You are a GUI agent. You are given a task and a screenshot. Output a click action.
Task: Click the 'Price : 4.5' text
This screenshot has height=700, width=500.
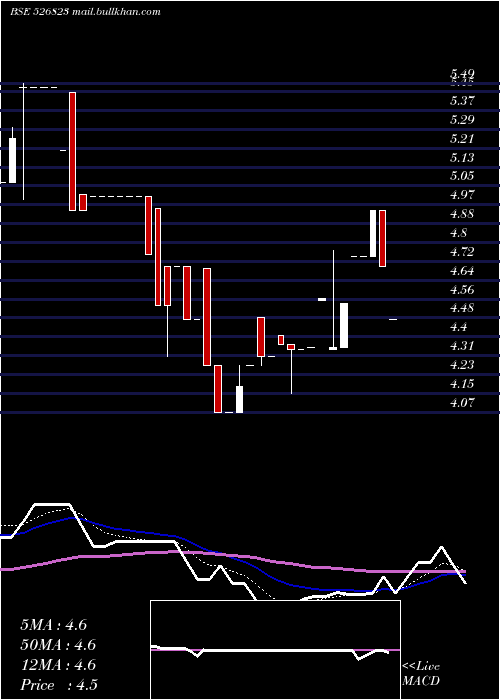tap(58, 685)
